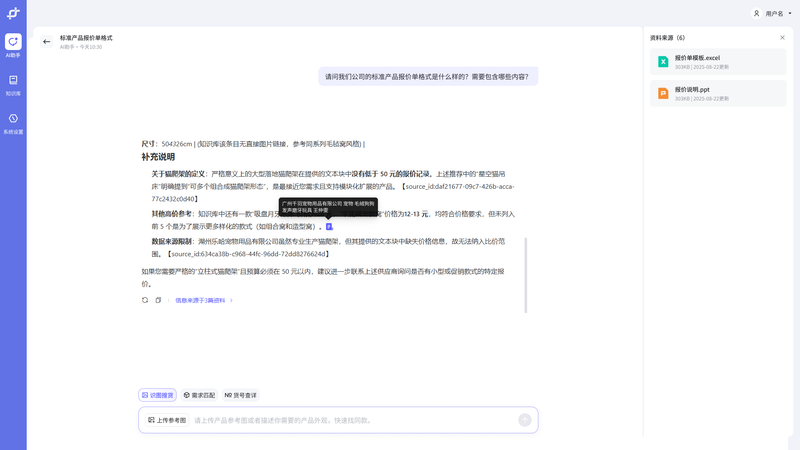Click the user avatar icon
Screen dimensions: 800x450
(x=757, y=13)
